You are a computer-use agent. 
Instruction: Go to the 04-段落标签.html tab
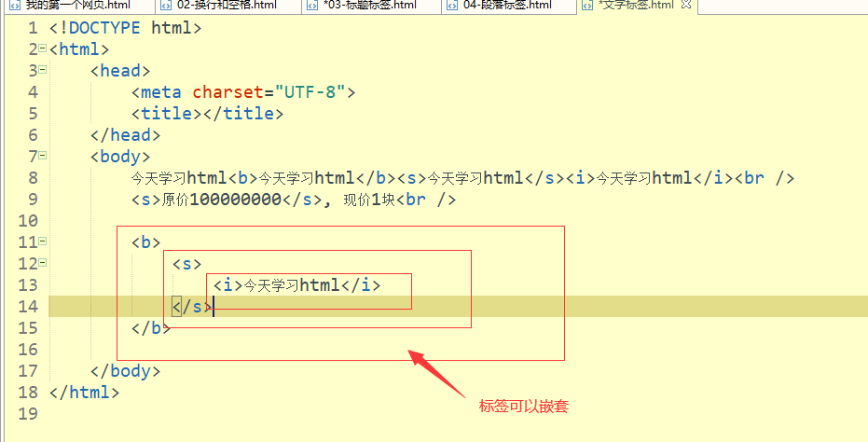point(507,6)
